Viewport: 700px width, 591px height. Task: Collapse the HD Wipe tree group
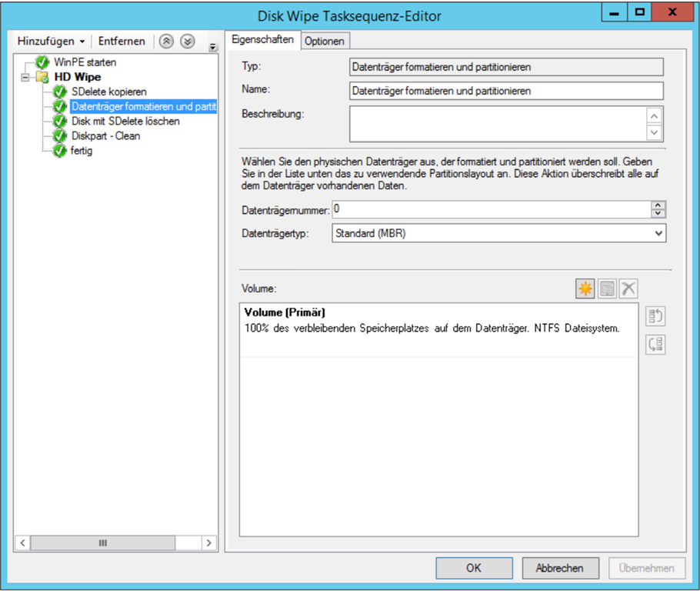click(25, 78)
